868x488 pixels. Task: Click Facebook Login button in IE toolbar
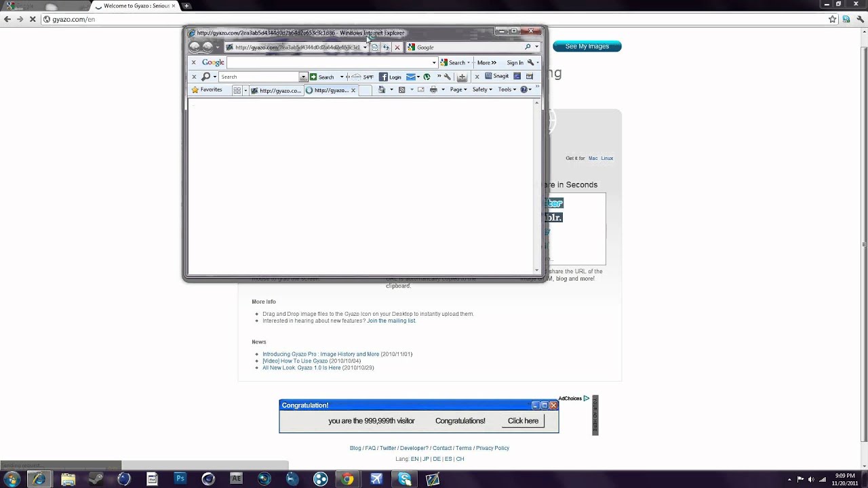(x=390, y=77)
